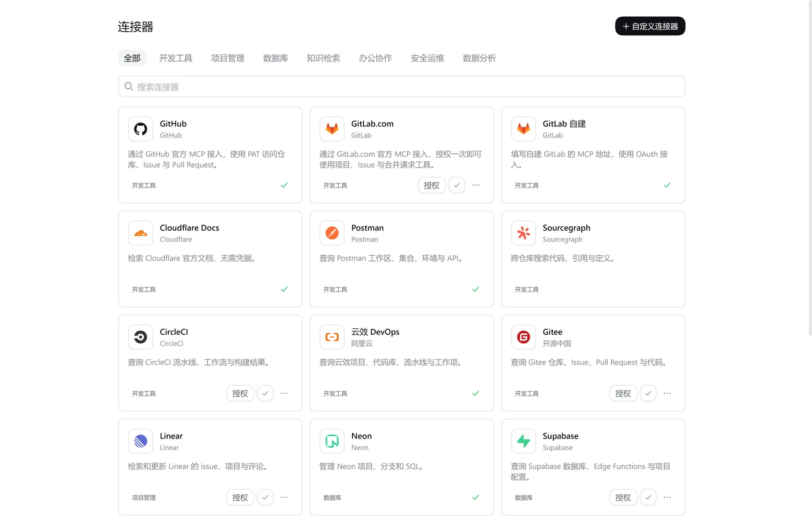The image size is (812, 518).
Task: Switch to the 开发工具 tab
Action: click(x=176, y=58)
